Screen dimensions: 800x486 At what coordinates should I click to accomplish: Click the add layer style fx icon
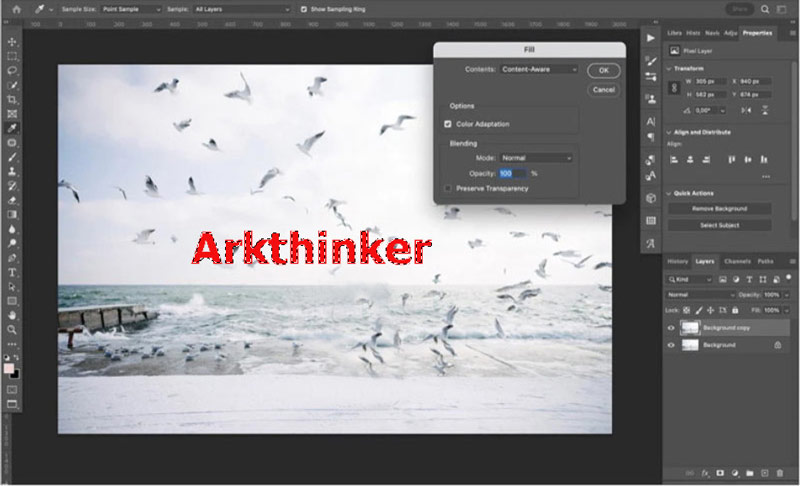(705, 473)
